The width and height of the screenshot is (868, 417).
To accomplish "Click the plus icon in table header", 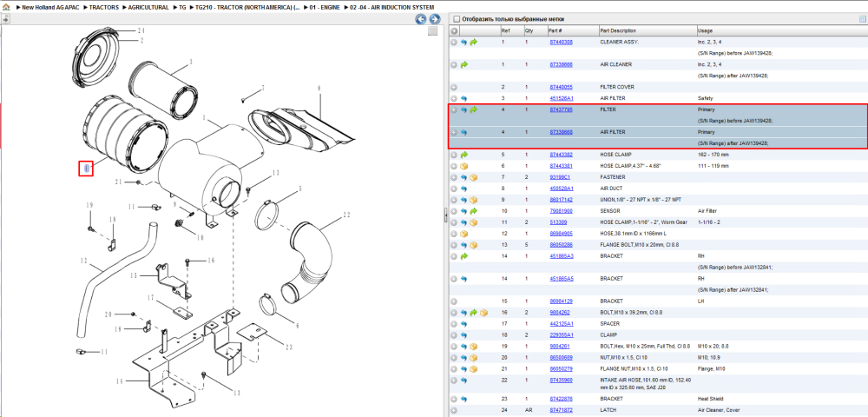I will tap(454, 31).
